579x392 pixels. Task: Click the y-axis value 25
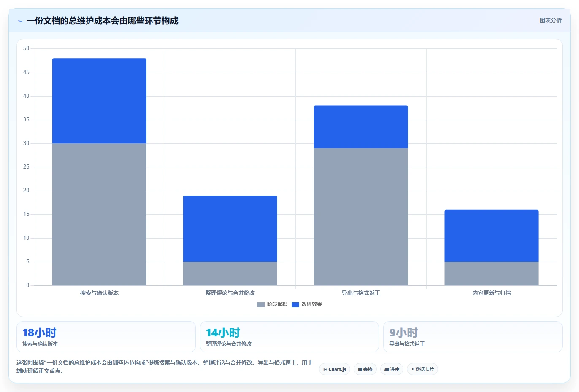coord(26,167)
